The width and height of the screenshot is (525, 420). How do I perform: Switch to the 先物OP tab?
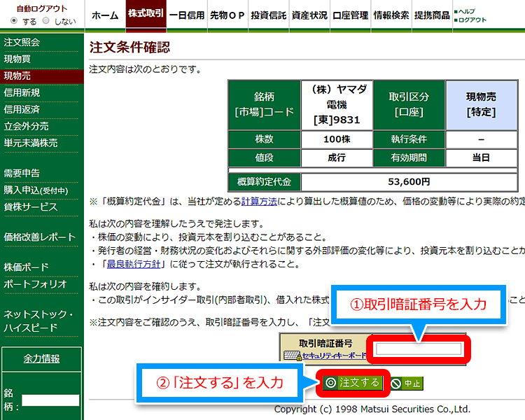(x=227, y=15)
